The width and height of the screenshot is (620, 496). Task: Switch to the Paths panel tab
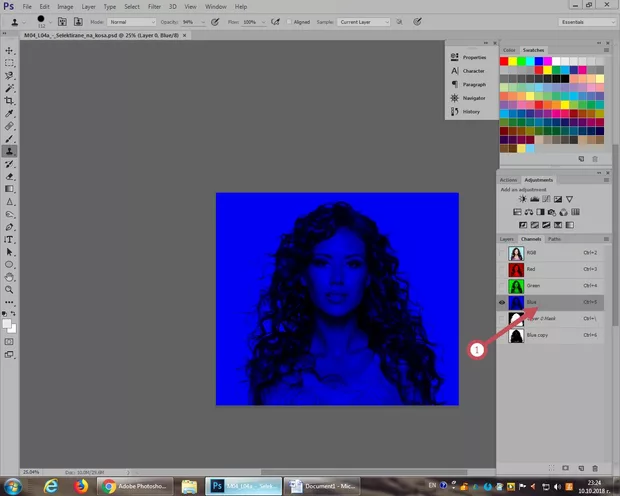pyautogui.click(x=554, y=239)
